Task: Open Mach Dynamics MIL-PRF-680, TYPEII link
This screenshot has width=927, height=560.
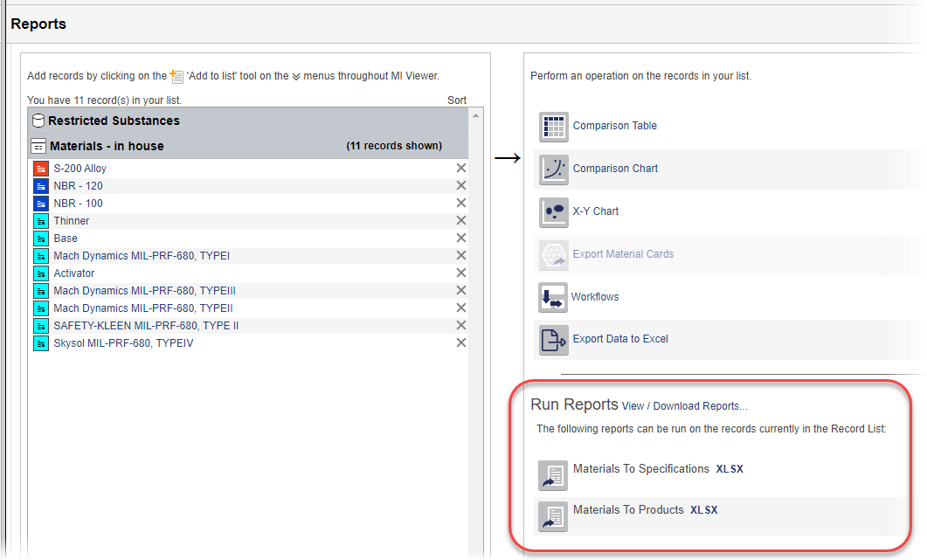Action: tap(143, 308)
